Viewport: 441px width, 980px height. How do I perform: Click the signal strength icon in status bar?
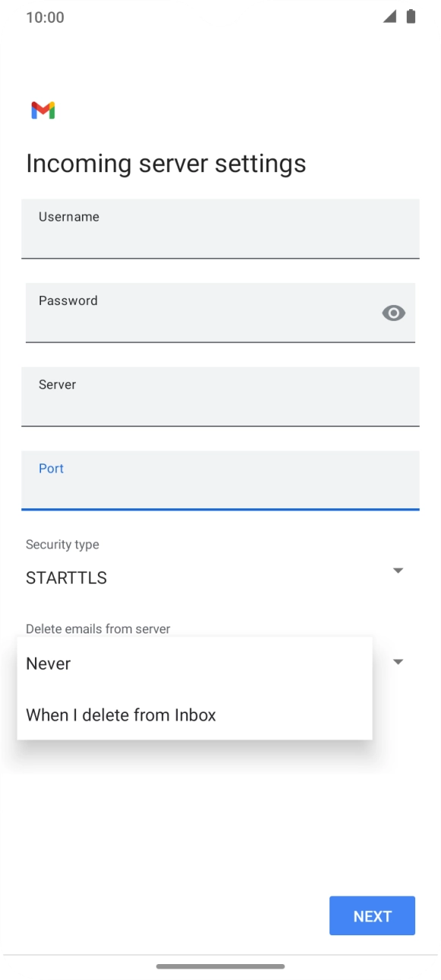[389, 17]
